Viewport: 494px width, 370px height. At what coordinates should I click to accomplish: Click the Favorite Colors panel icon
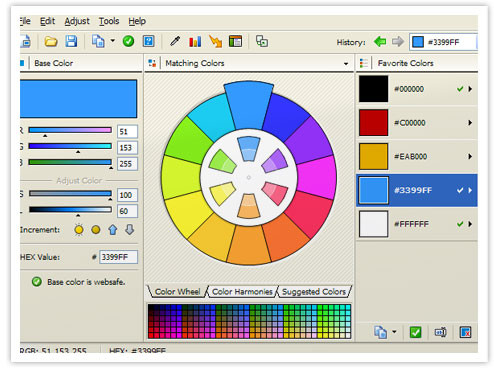[x=364, y=63]
